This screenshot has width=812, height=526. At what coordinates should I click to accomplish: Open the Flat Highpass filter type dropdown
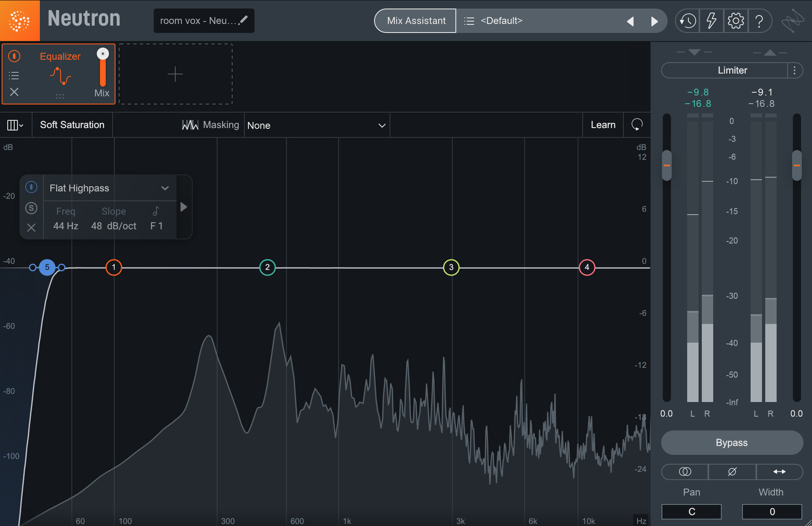point(110,188)
